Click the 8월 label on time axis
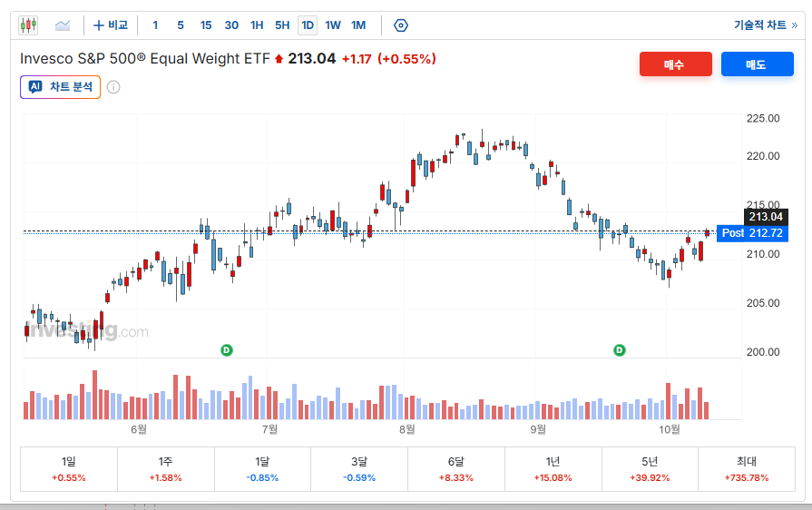The height and width of the screenshot is (510, 812). pyautogui.click(x=407, y=428)
